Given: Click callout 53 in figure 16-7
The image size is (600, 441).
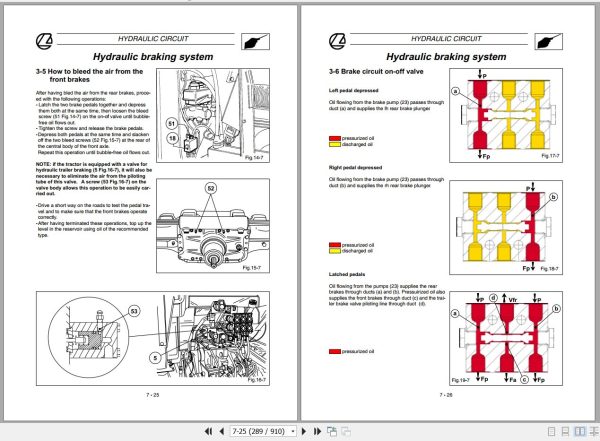Looking at the screenshot, I should coord(134,311).
